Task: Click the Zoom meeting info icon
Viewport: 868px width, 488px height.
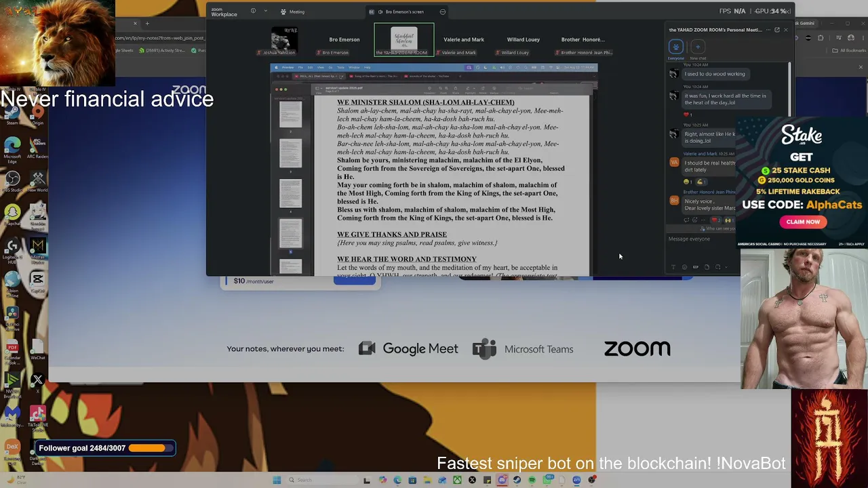Action: (x=253, y=11)
